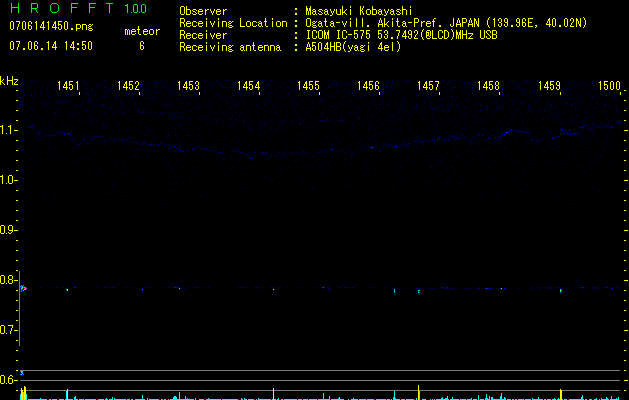Viewport: 629px width, 400px height.
Task: Jump to the 1500 time marker
Action: pyautogui.click(x=609, y=87)
